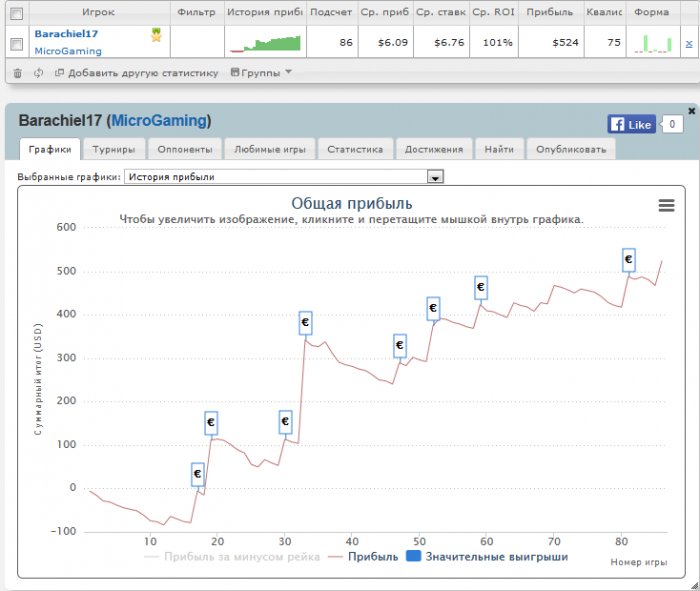Open the Статистика tab
The image size is (700, 591).
(x=355, y=150)
